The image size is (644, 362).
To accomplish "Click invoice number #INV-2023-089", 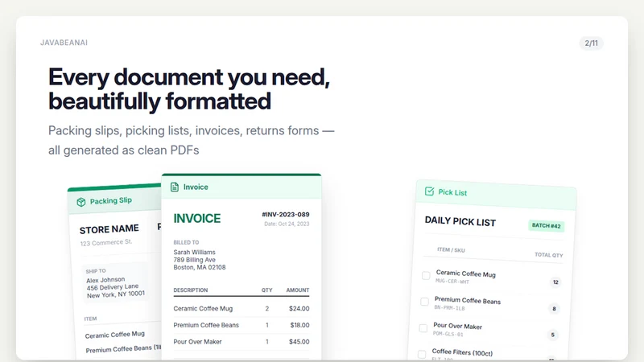I will (x=286, y=214).
